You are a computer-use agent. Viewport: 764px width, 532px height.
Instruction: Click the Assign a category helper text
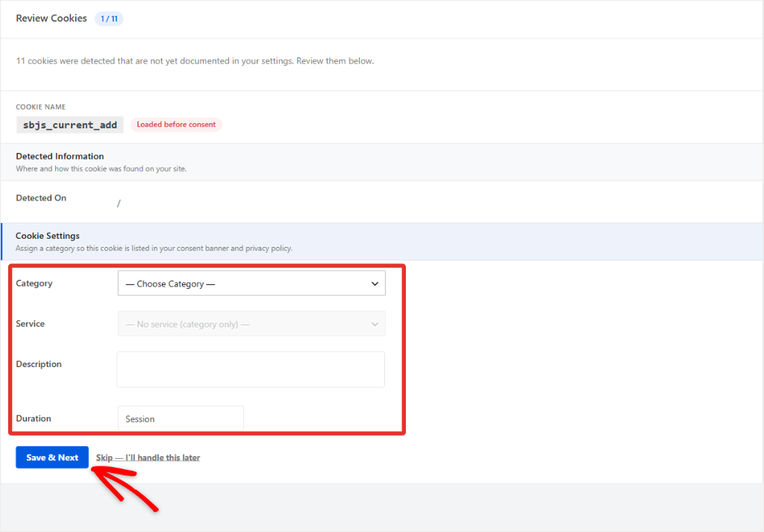tap(154, 248)
